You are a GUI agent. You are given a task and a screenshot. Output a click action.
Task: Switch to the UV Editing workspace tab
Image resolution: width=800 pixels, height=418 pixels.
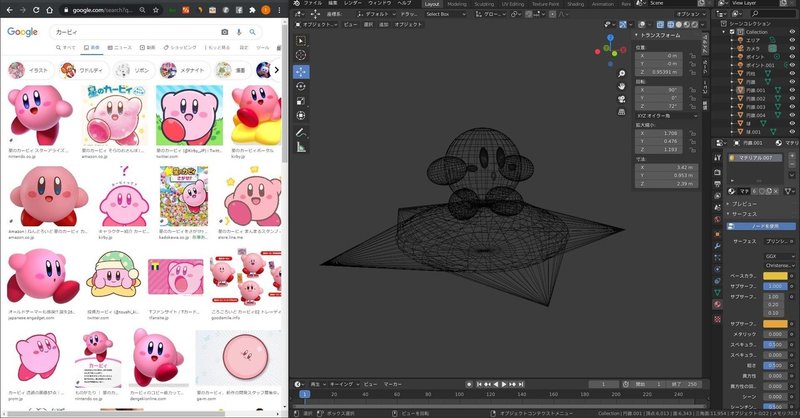[x=513, y=4]
